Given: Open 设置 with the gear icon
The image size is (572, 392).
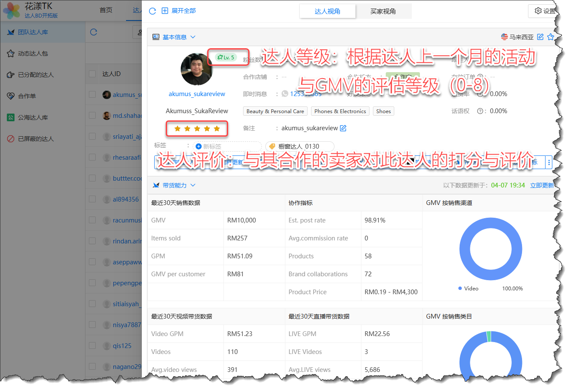Looking at the screenshot, I should [538, 11].
